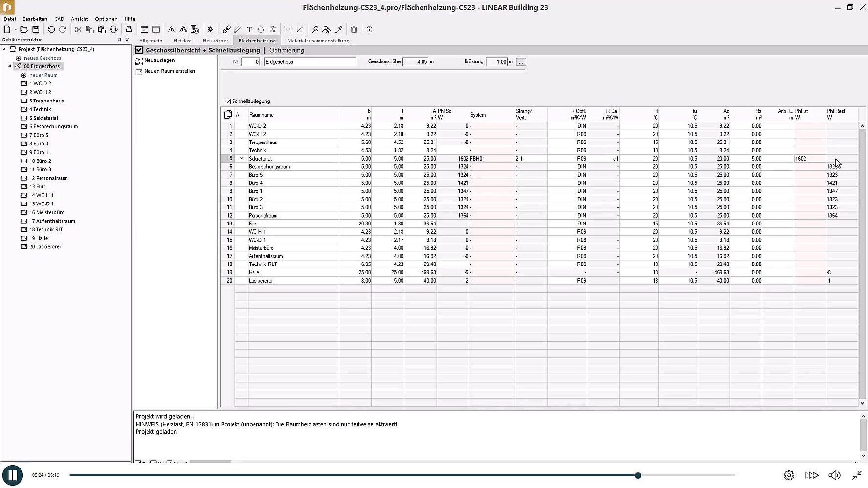Click the Neuauslegen button
Image resolution: width=868 pixels, height=488 pixels.
point(159,61)
